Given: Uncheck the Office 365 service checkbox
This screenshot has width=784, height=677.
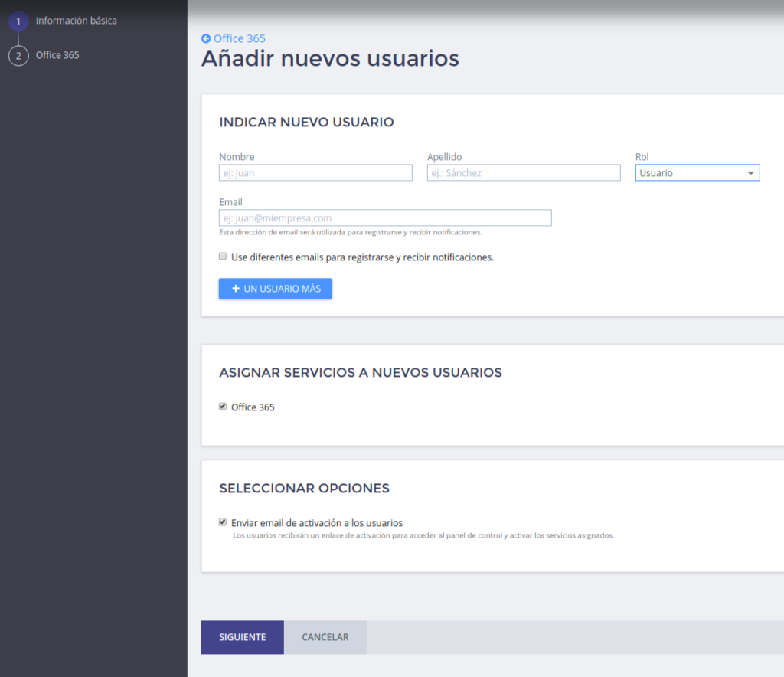Looking at the screenshot, I should pos(223,407).
